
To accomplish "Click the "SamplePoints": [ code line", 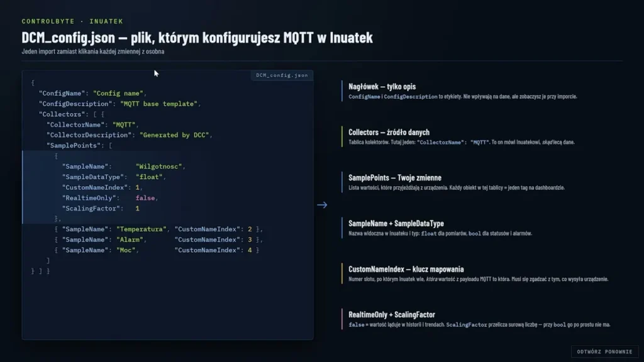I will [x=79, y=145].
